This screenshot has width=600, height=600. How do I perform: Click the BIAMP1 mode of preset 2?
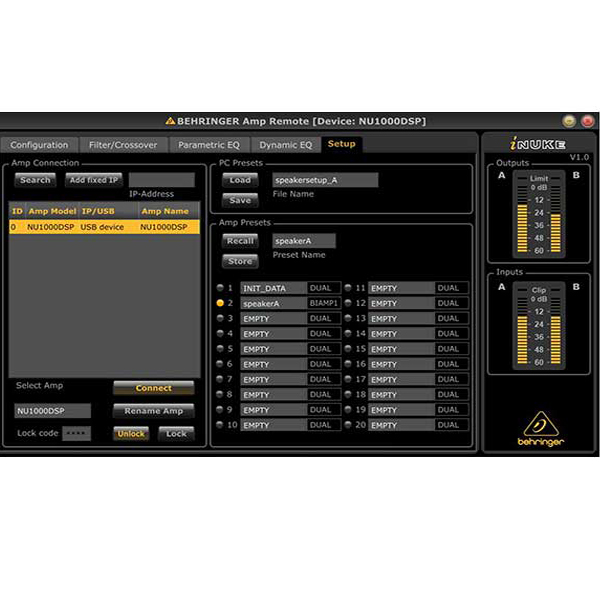pos(324,303)
